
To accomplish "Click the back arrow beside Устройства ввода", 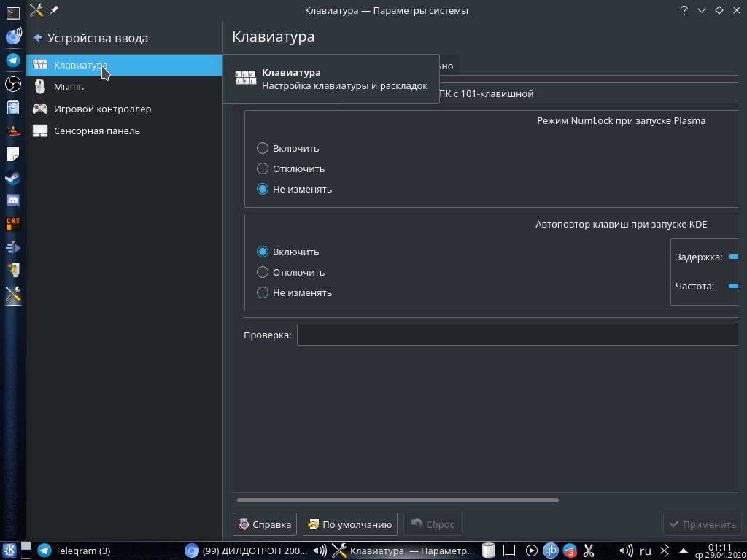I will tap(38, 38).
